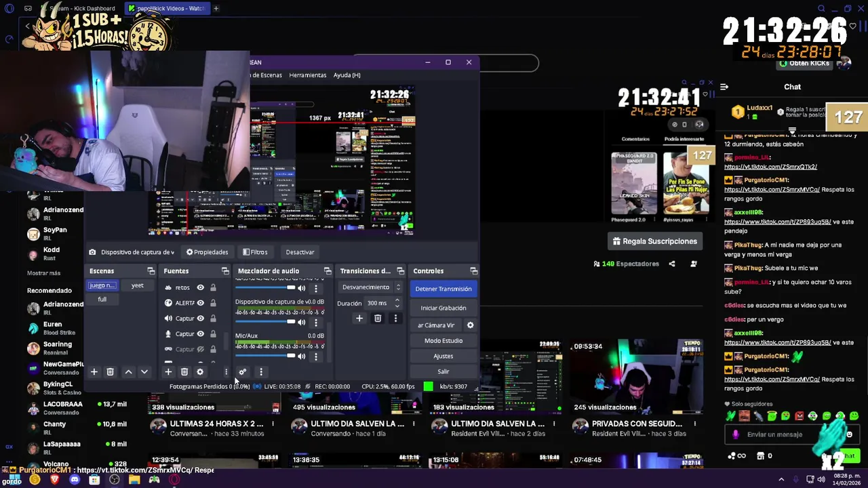Toggle visibility of 'retos' source
This screenshot has width=868, height=488.
[200, 287]
